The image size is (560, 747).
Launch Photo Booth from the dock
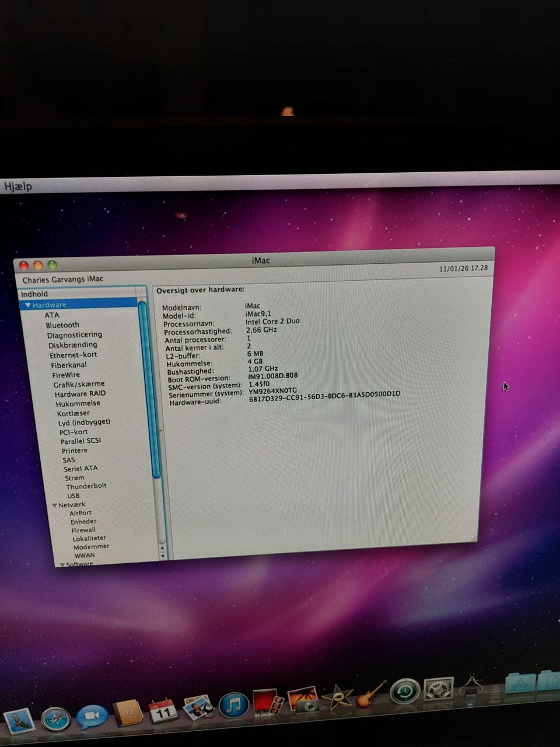[x=268, y=702]
